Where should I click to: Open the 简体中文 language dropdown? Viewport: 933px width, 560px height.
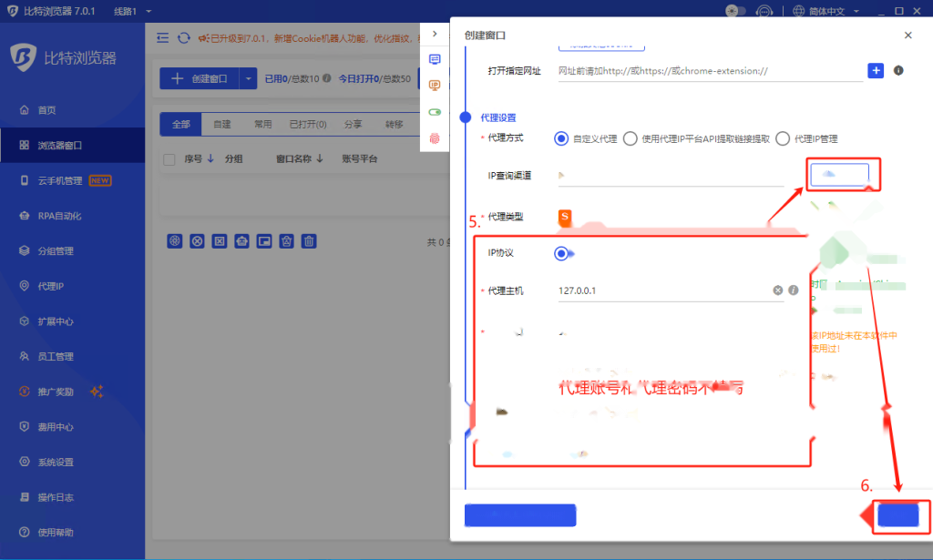pos(825,11)
